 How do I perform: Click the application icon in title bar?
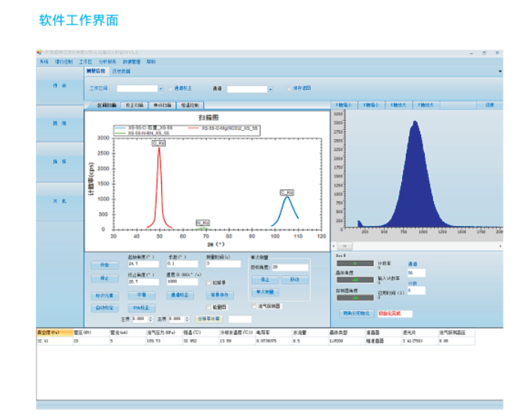40,52
